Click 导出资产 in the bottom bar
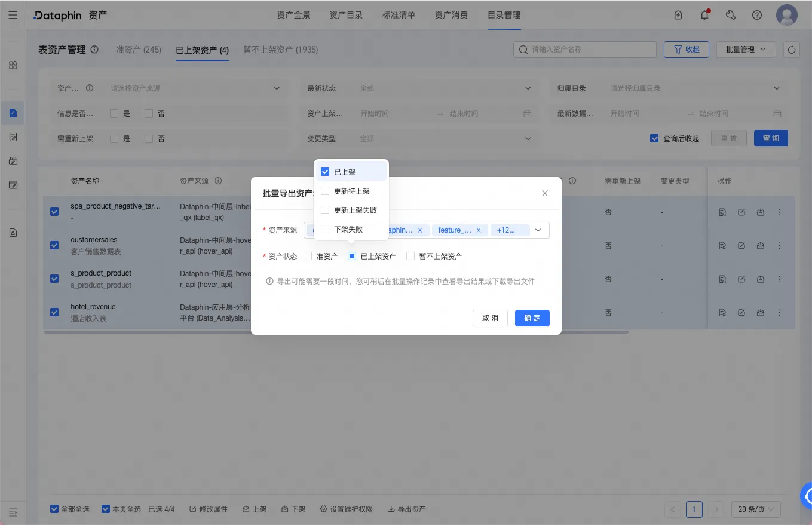The width and height of the screenshot is (812, 525). (x=407, y=509)
